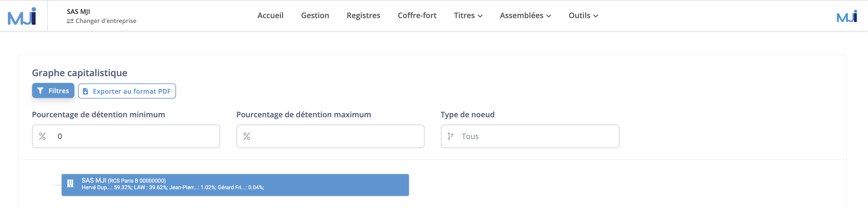
Task: Collapse the SAS MJI node in the graph
Action: click(57, 184)
